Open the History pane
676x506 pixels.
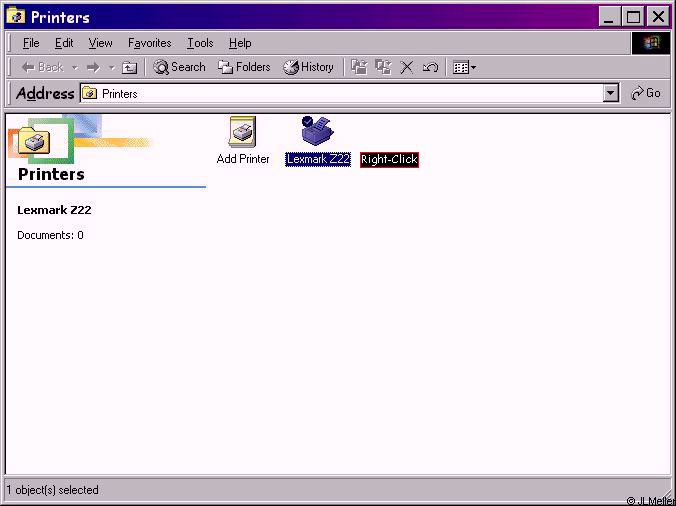click(x=308, y=67)
